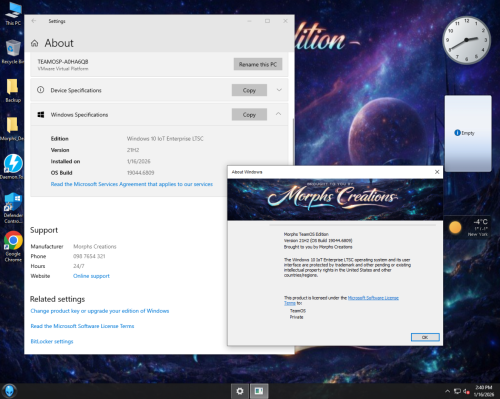
Task: Minimize the Settings window
Action: click(249, 21)
